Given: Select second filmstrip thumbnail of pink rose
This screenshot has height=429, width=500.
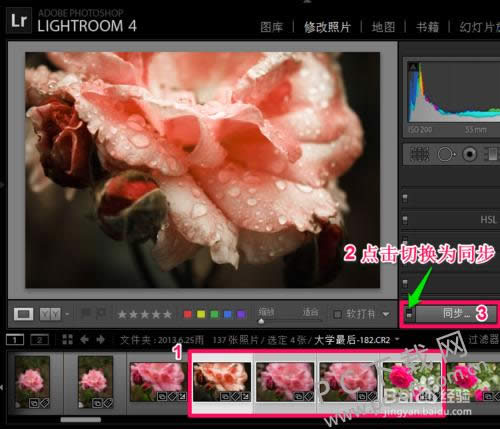Looking at the screenshot, I should tap(95, 382).
